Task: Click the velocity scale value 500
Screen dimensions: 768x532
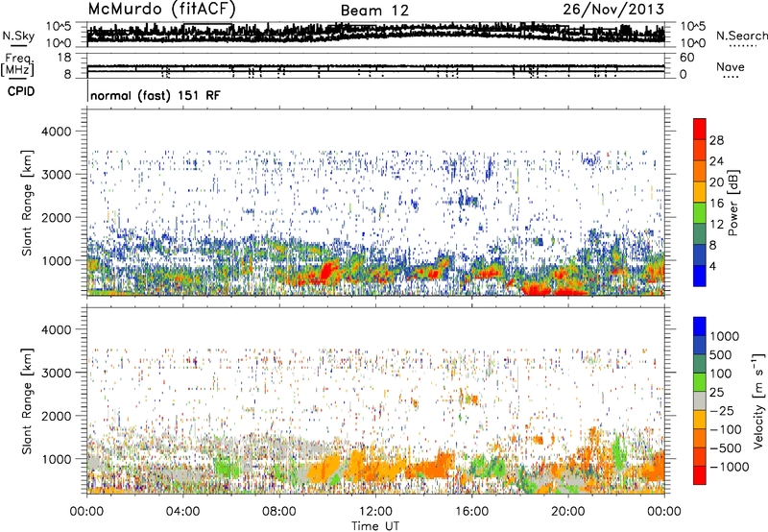Action: [x=720, y=354]
